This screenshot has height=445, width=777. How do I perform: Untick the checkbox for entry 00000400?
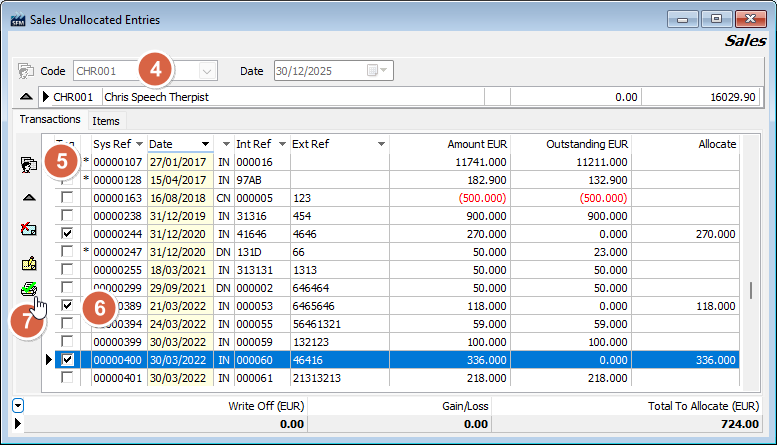[x=67, y=359]
